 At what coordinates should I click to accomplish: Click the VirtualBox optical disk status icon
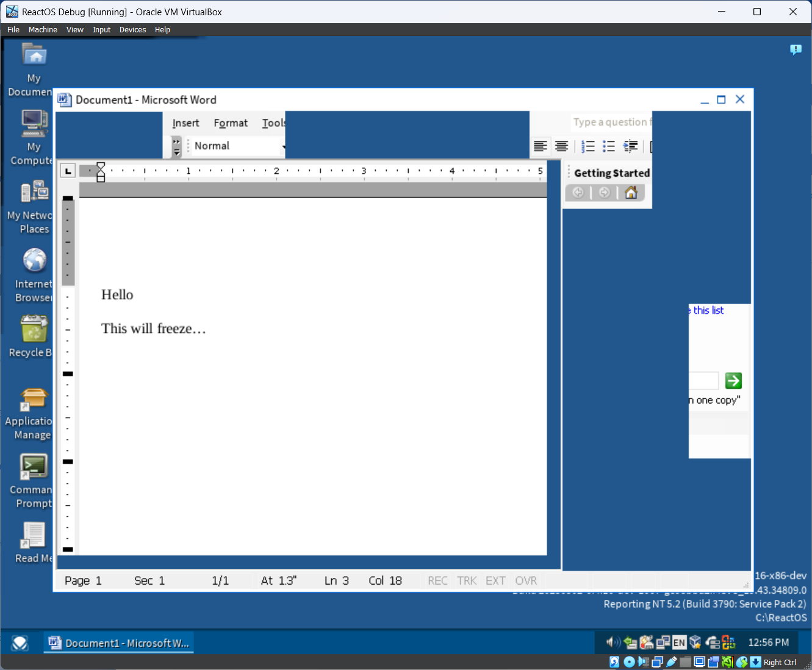630,662
